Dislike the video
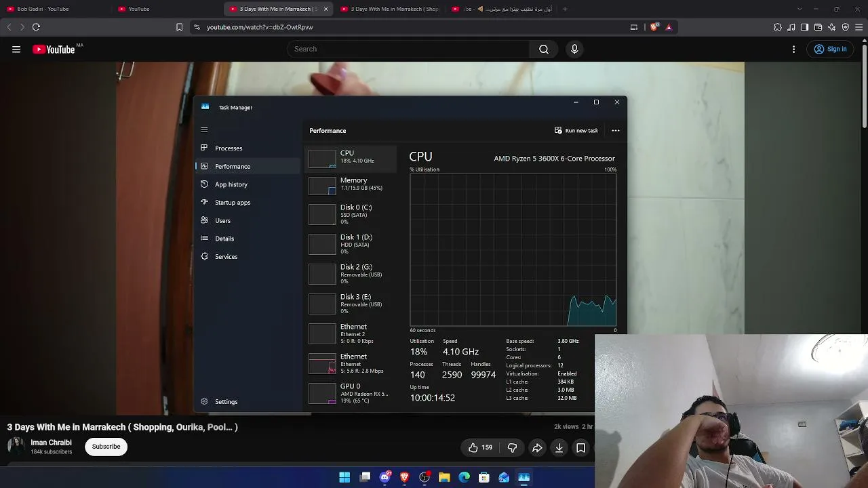 [512, 447]
